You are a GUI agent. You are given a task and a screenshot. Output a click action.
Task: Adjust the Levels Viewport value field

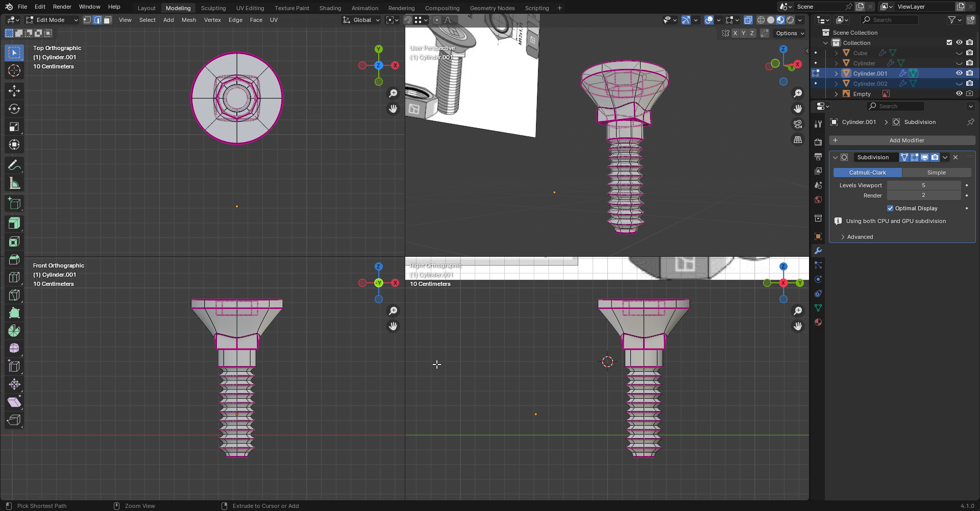[923, 185]
